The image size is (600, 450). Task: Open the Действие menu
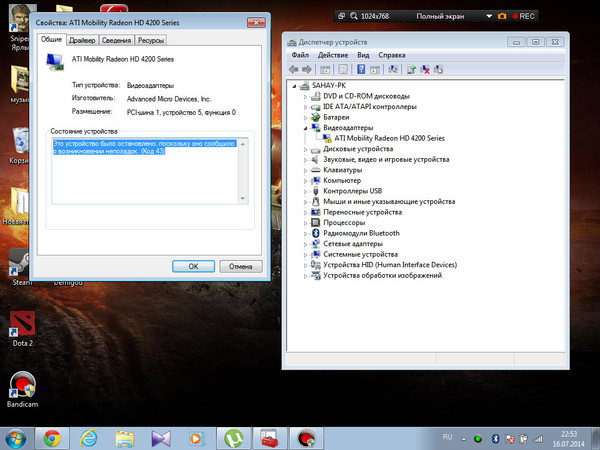(x=333, y=55)
